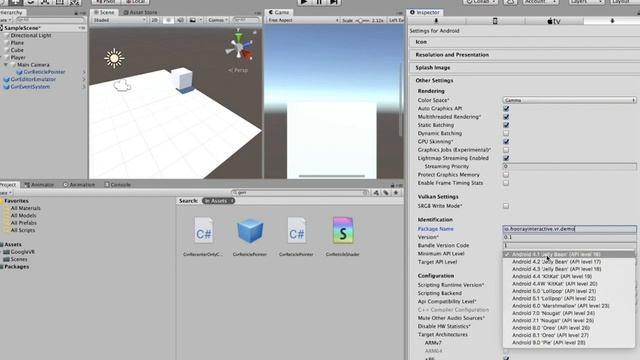
Task: Disable Static Batching checkbox
Action: [x=506, y=125]
